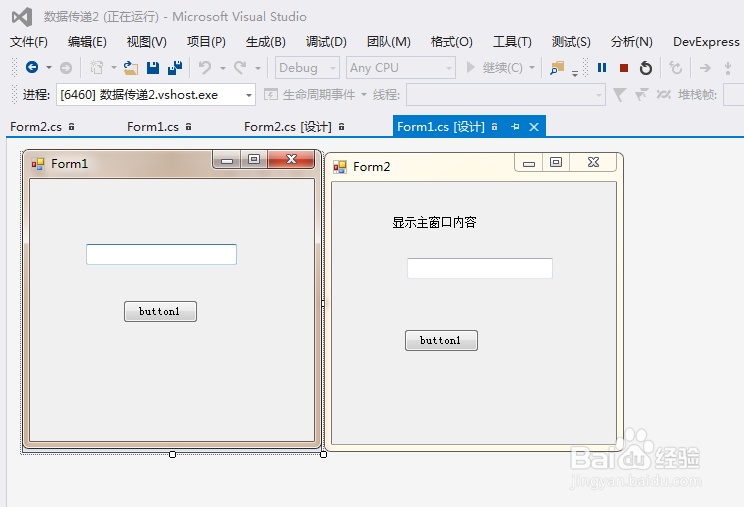Open the 视图(V) menu
This screenshot has width=744, height=507.
pos(147,42)
